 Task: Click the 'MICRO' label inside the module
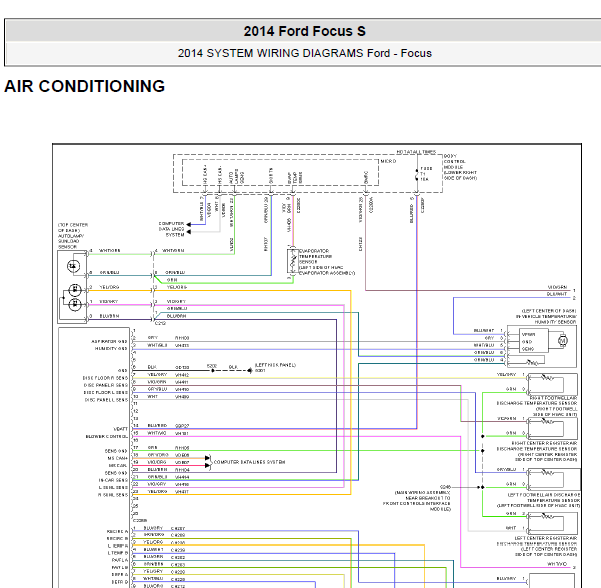pos(388,161)
